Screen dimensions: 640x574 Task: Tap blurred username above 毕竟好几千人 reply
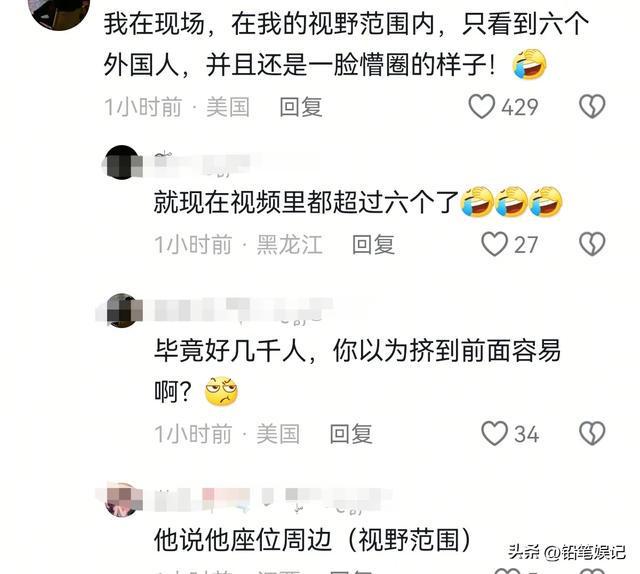tap(244, 311)
